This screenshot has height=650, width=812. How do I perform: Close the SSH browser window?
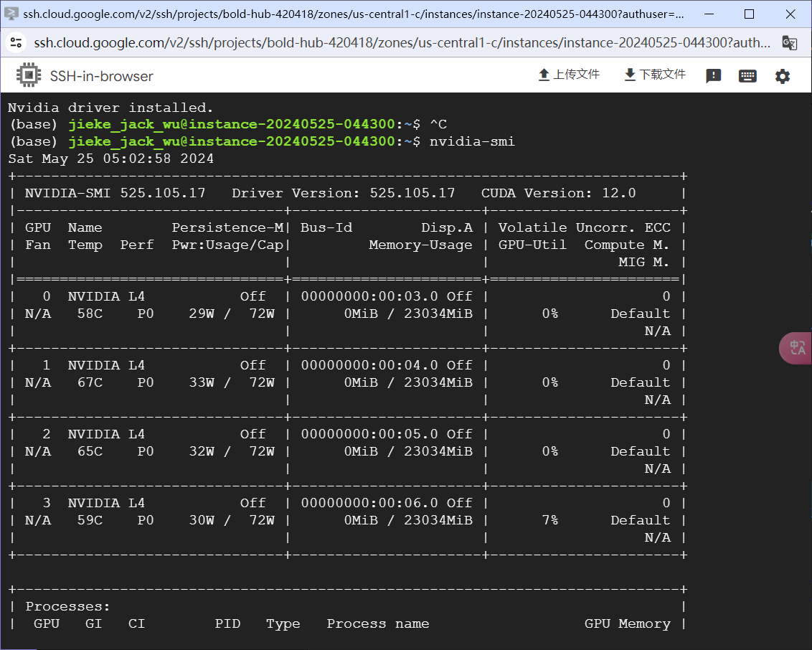[x=790, y=14]
